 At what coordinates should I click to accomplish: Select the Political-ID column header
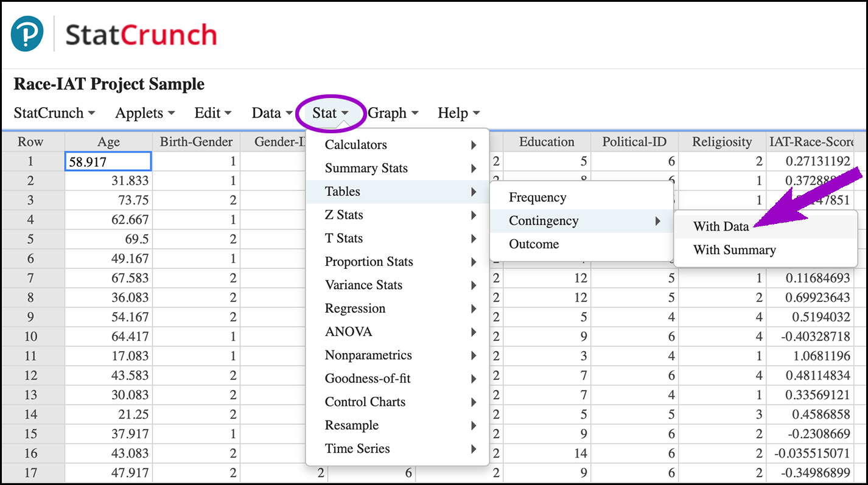click(x=634, y=142)
